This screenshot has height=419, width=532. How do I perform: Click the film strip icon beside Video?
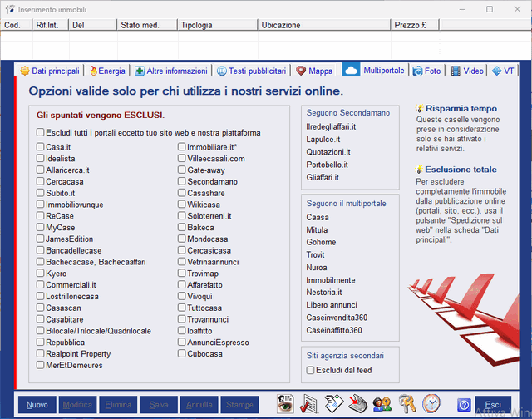(x=456, y=71)
